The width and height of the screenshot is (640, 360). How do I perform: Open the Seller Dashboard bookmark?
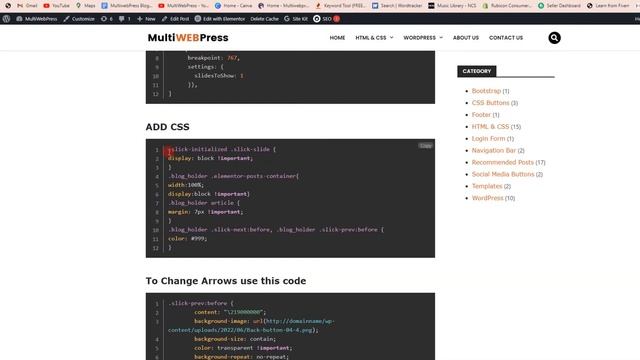click(559, 6)
